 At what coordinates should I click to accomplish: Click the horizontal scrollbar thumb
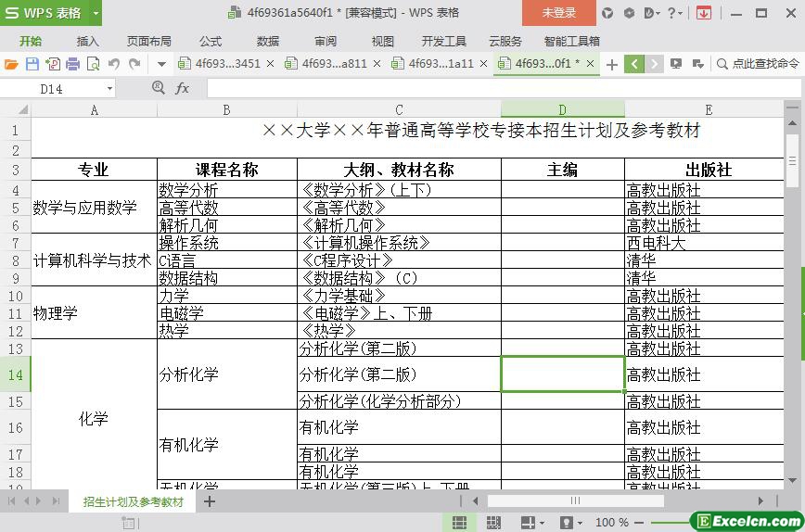click(x=576, y=500)
